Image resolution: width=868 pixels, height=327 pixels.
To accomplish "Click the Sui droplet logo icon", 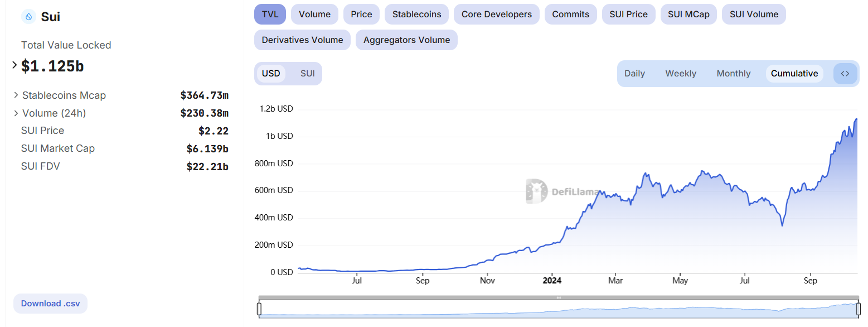I will (x=28, y=17).
